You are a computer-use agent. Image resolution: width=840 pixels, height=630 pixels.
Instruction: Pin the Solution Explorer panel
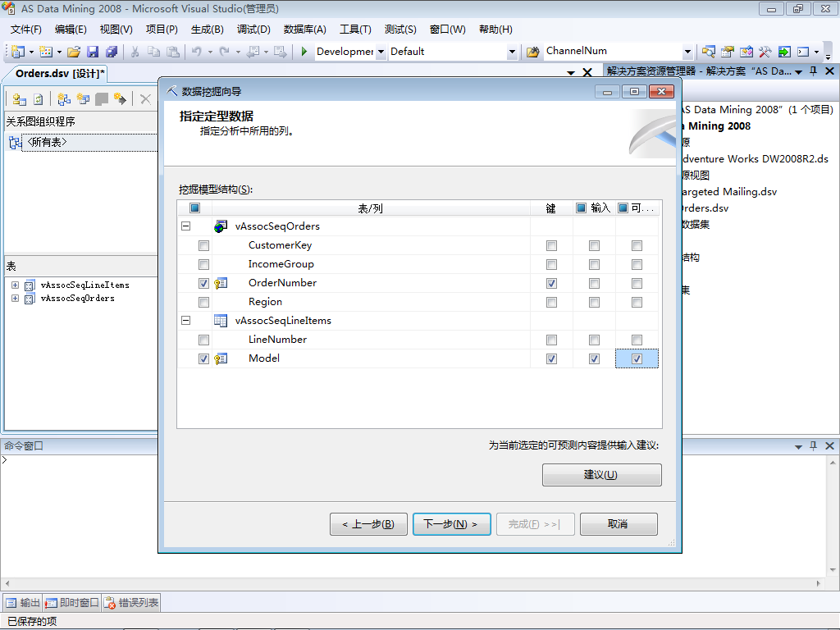click(x=814, y=71)
